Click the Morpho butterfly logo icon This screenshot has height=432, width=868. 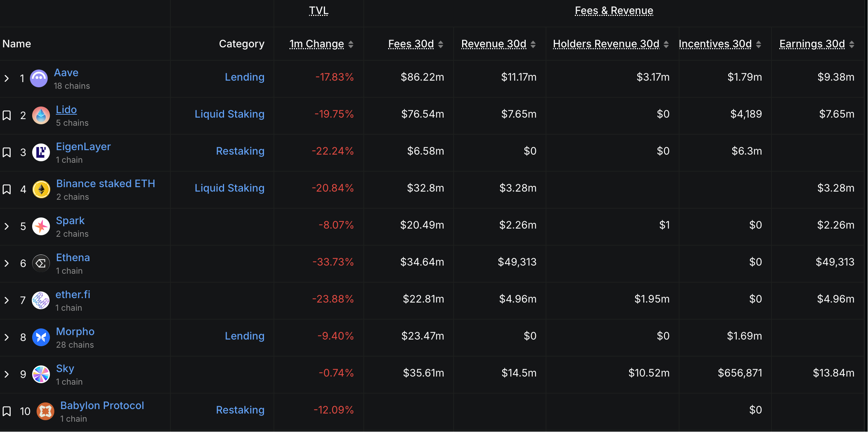[41, 337]
